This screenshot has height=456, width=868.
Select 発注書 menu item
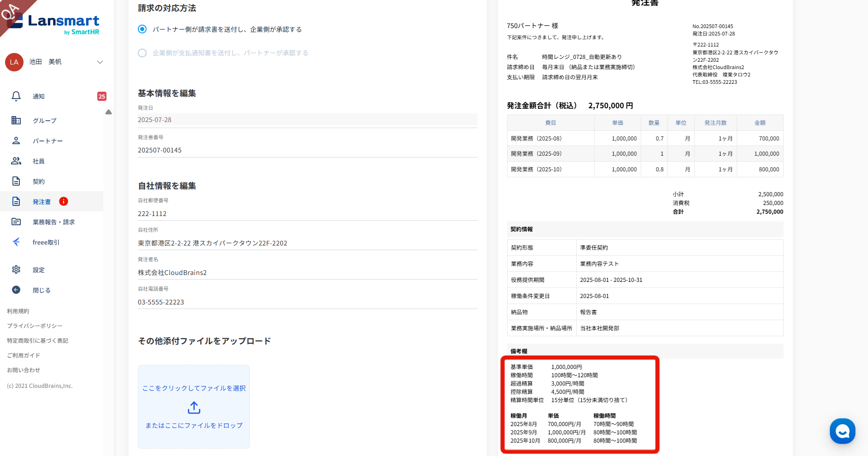point(41,202)
